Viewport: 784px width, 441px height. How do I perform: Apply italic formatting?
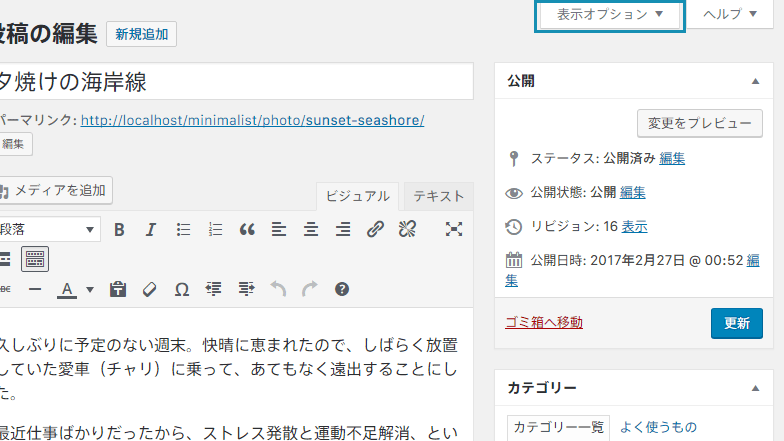click(151, 229)
